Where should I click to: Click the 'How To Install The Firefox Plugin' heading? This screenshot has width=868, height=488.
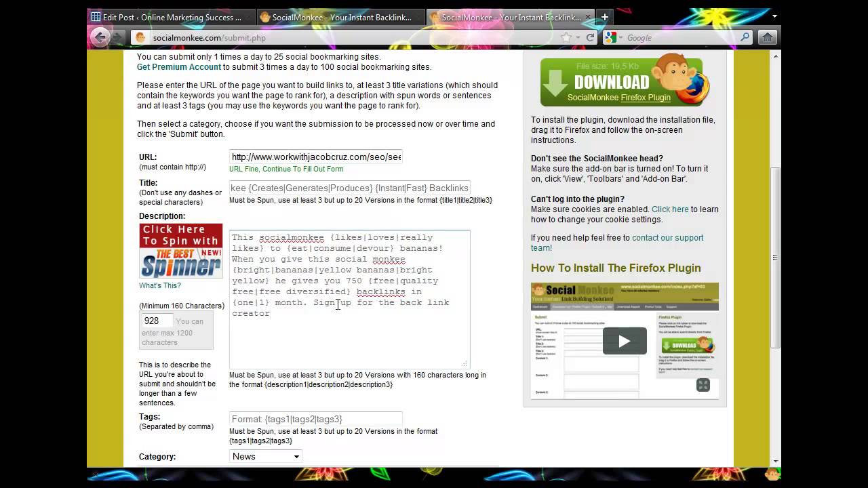[x=616, y=268]
